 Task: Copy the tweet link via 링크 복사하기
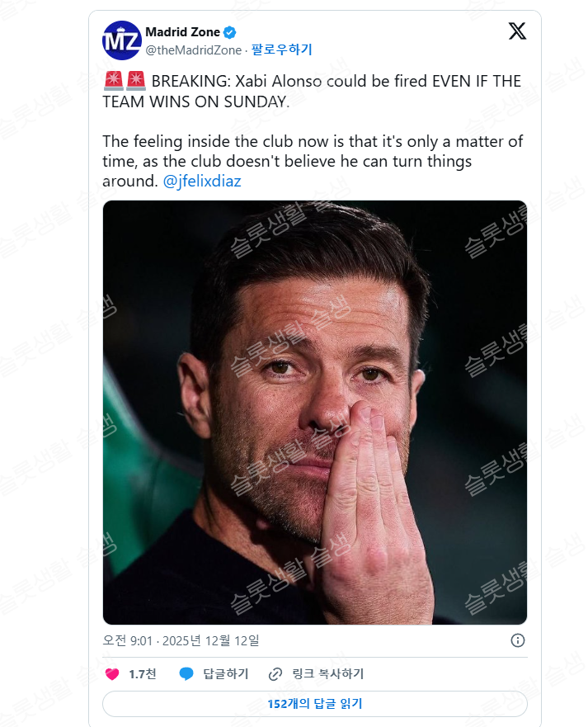click(x=327, y=674)
